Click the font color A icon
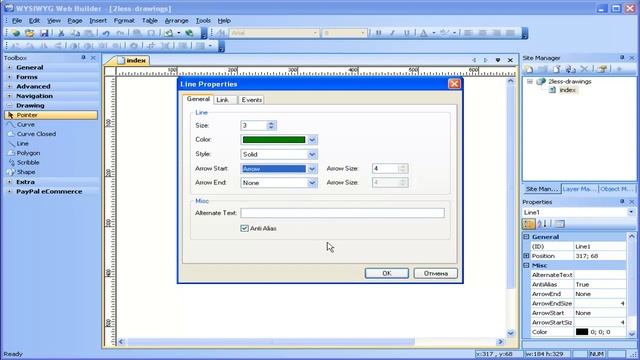This screenshot has height=360, width=640. 424,33
